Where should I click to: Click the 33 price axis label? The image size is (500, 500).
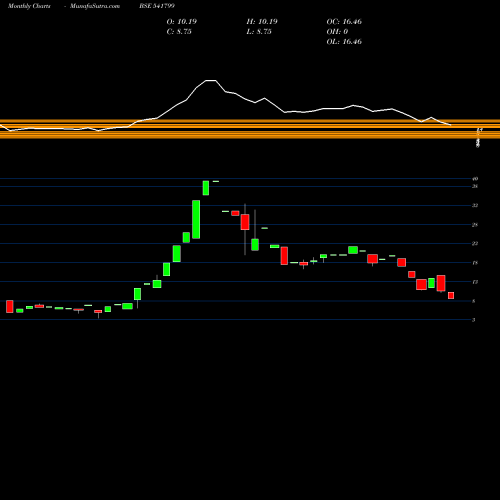(475, 205)
